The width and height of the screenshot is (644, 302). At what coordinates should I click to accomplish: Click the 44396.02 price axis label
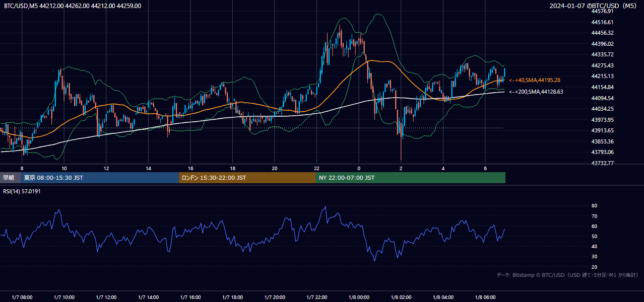pyautogui.click(x=602, y=44)
